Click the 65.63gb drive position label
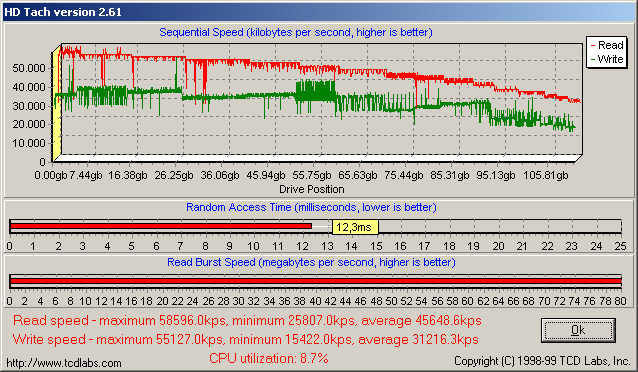 tap(358, 175)
